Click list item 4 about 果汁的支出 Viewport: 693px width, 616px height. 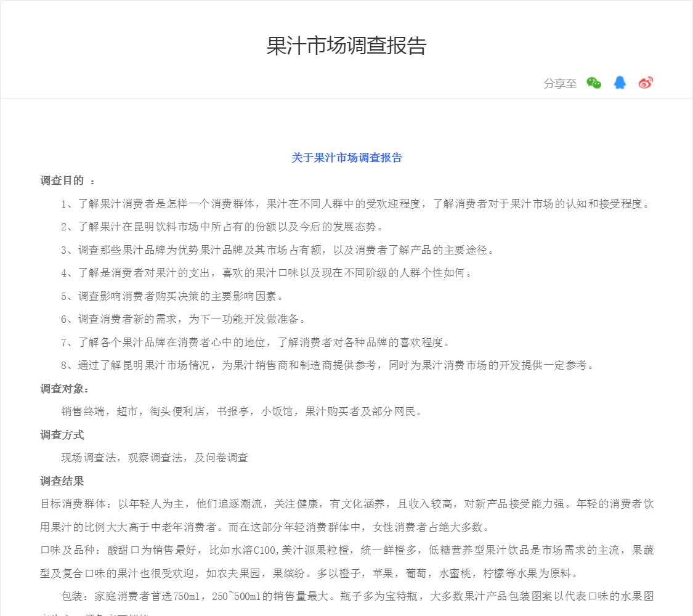pyautogui.click(x=267, y=273)
